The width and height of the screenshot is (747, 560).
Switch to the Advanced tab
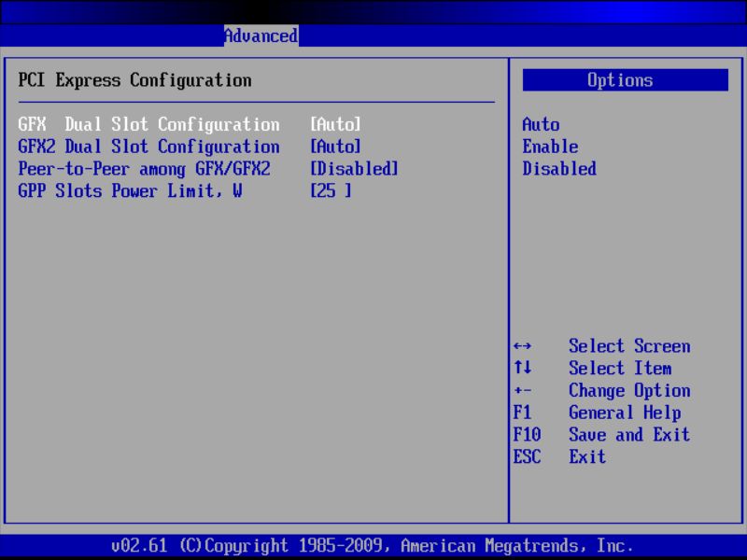point(260,35)
